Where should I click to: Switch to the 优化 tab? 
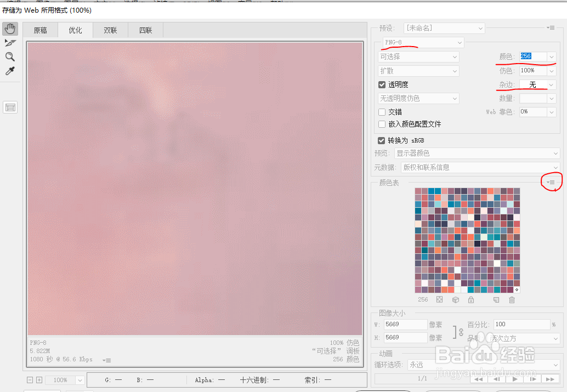tap(75, 30)
